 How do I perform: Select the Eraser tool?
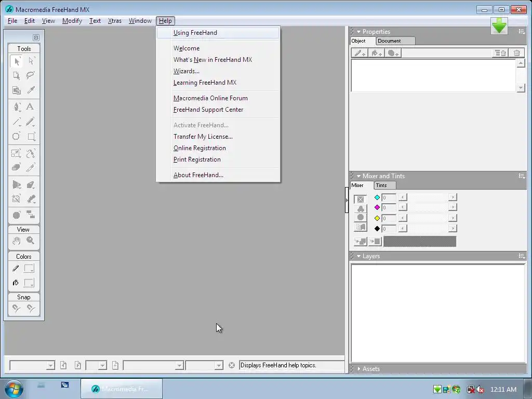pos(16,167)
